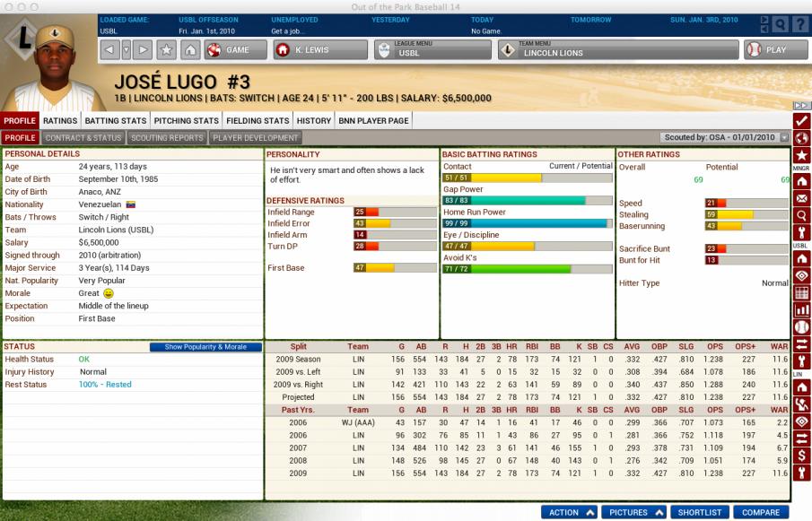812x521 pixels.
Task: Click the Get a job... text
Action: (286, 31)
